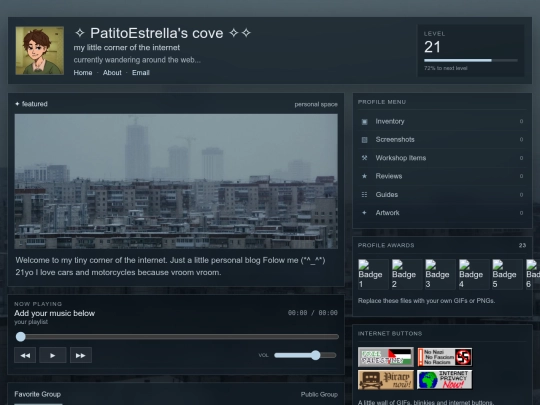Select the Badge 4 award
This screenshot has width=540, height=405.
pyautogui.click(x=474, y=274)
